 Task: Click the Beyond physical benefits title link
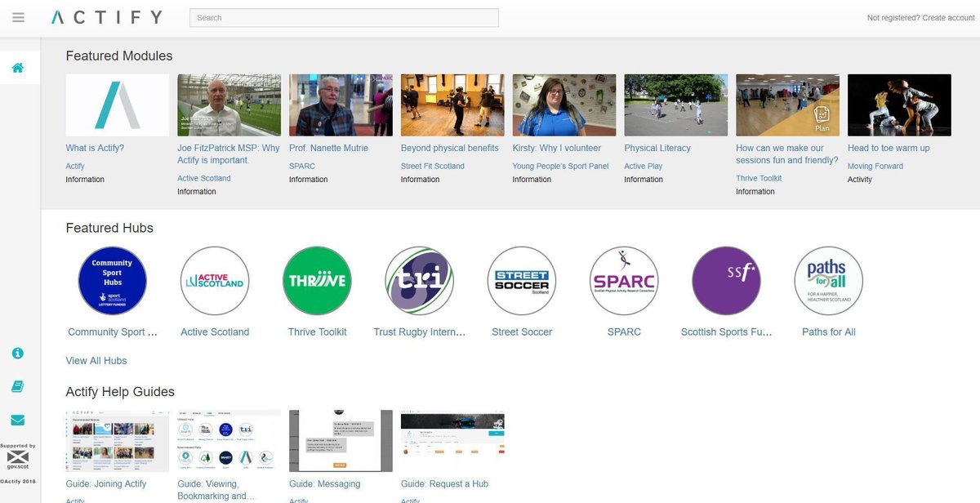pyautogui.click(x=449, y=148)
